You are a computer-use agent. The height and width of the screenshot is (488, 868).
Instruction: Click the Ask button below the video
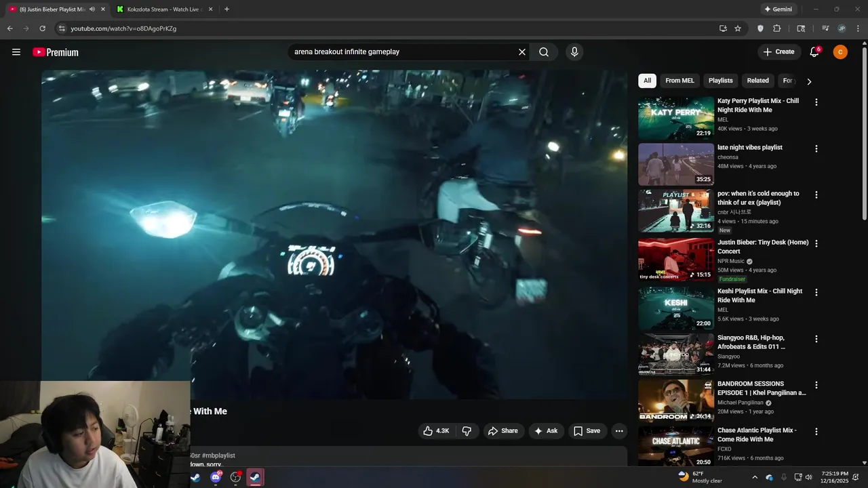pyautogui.click(x=546, y=431)
